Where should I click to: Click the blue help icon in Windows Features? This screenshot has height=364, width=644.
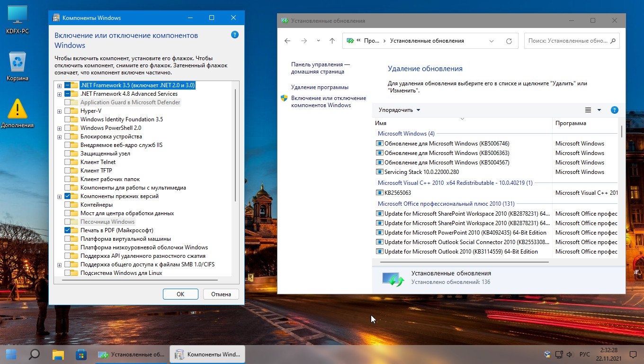[x=235, y=35]
